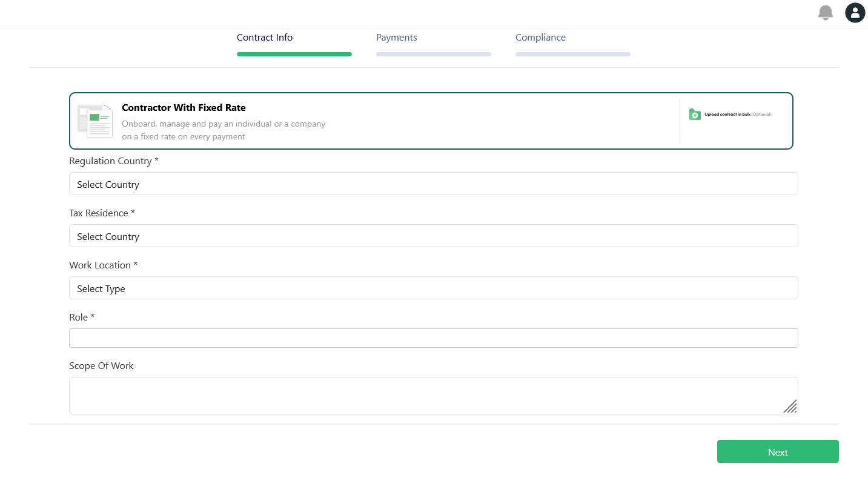
Task: Click the "Contractor With Fixed Rate" heading
Action: tap(184, 108)
